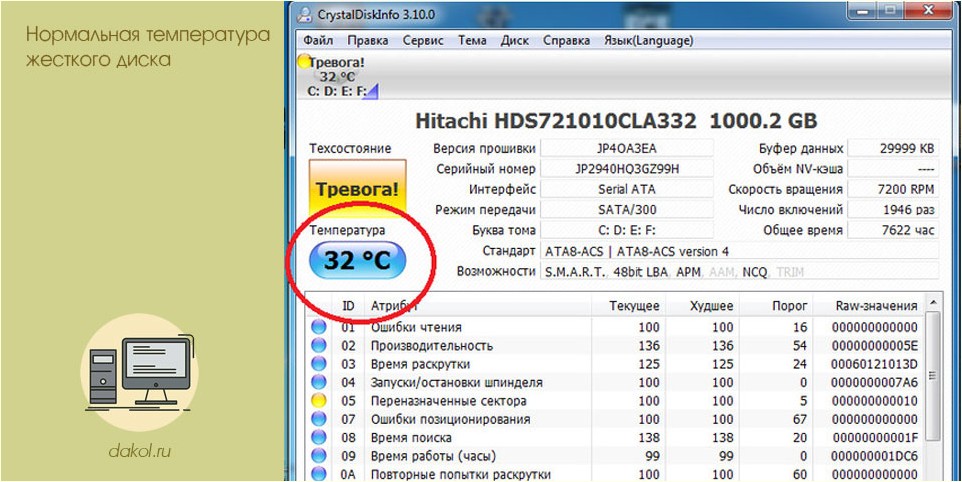
Task: Click status icon for Время работы (часы) row
Action: coord(318,456)
